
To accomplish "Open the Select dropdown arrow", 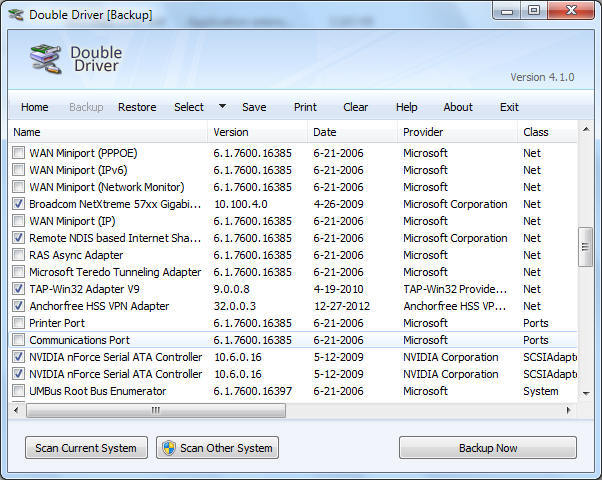I will (x=222, y=106).
